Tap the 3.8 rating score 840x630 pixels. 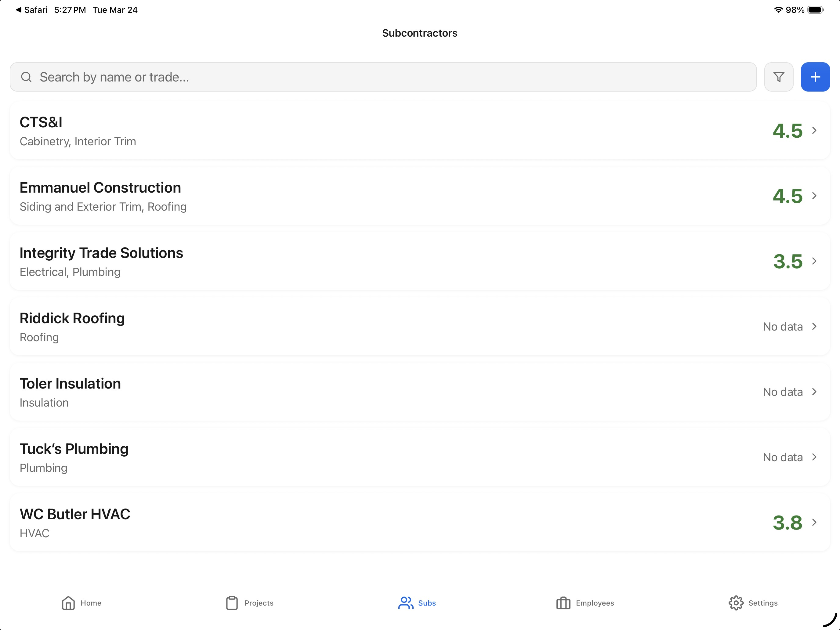pyautogui.click(x=787, y=523)
